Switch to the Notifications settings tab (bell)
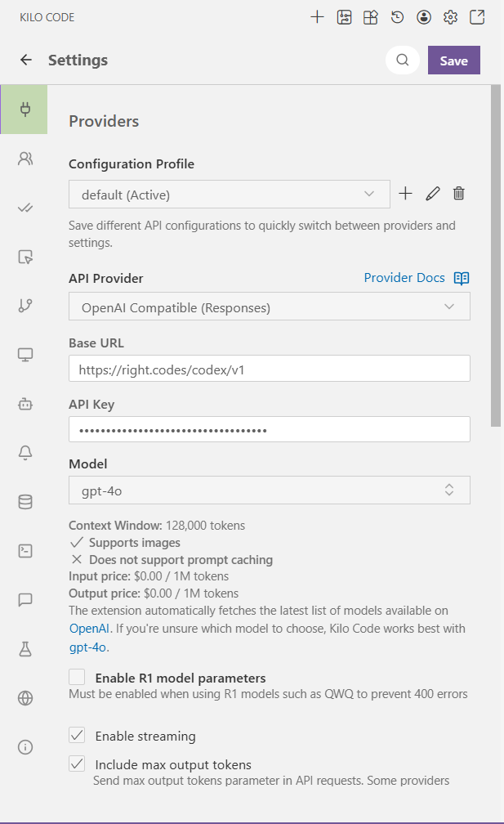 click(x=25, y=454)
